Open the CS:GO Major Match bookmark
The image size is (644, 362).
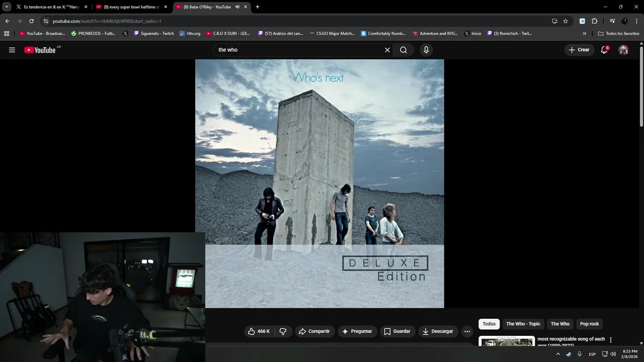332,34
